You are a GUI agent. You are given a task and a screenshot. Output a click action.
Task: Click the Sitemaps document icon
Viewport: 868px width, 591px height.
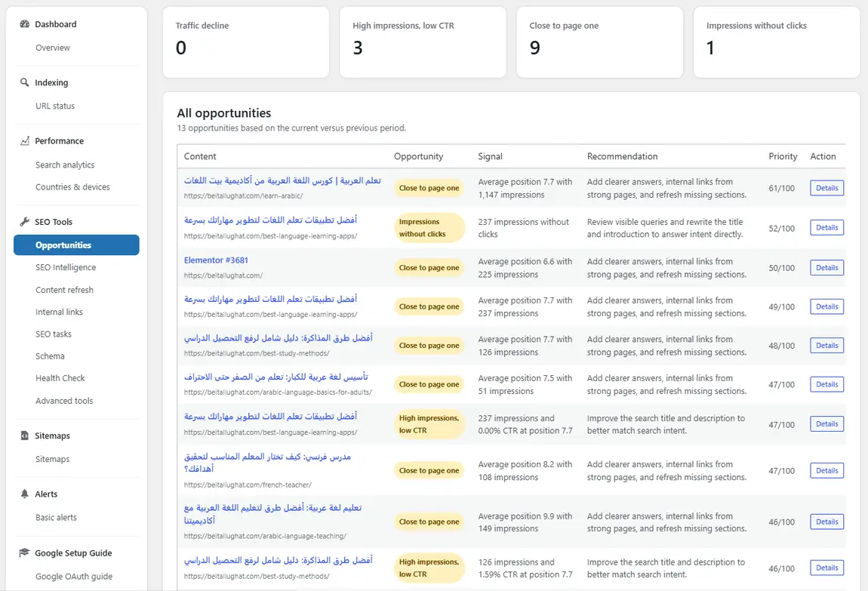coord(24,436)
